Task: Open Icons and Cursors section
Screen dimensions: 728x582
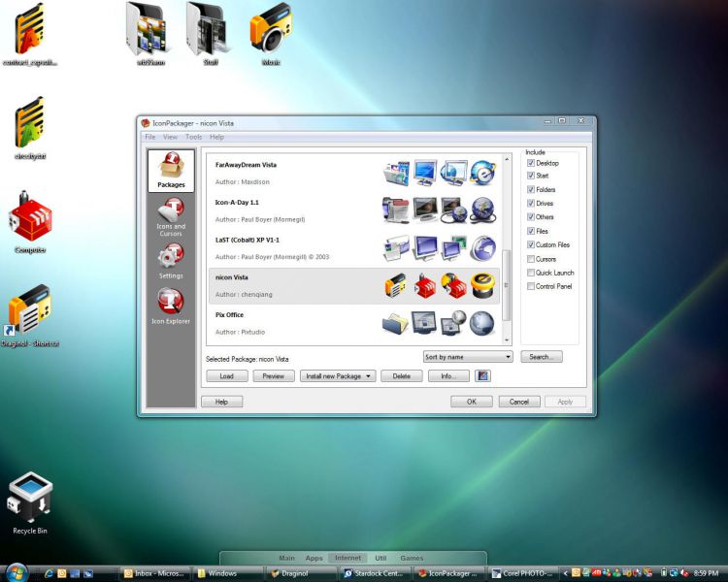Action: pyautogui.click(x=171, y=217)
